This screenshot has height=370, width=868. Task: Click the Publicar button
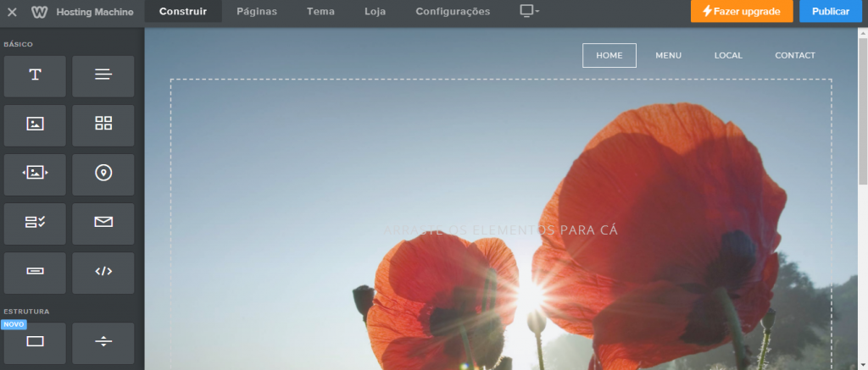(831, 11)
